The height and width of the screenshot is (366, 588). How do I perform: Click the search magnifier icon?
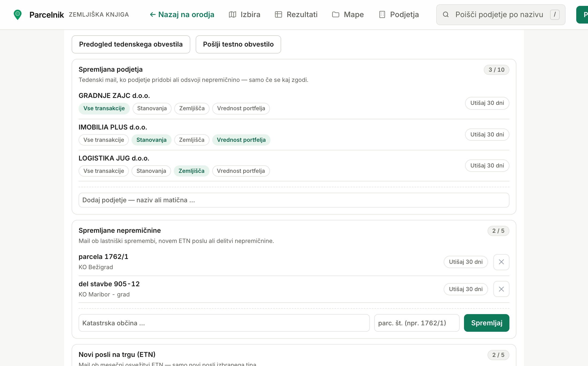click(446, 14)
